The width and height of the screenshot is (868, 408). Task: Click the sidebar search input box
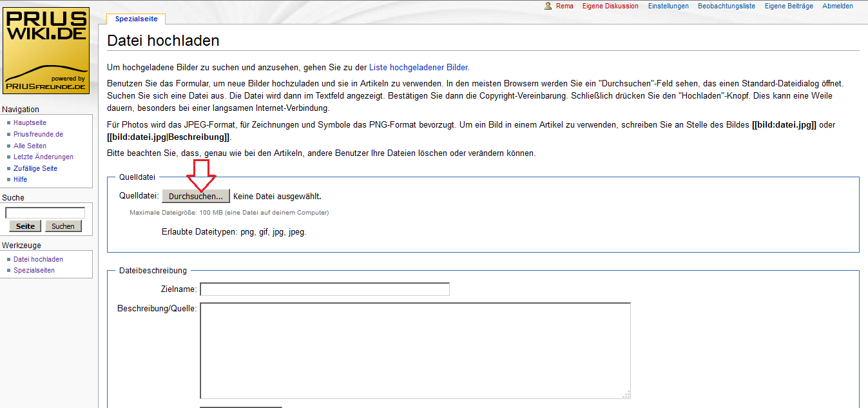coord(45,213)
